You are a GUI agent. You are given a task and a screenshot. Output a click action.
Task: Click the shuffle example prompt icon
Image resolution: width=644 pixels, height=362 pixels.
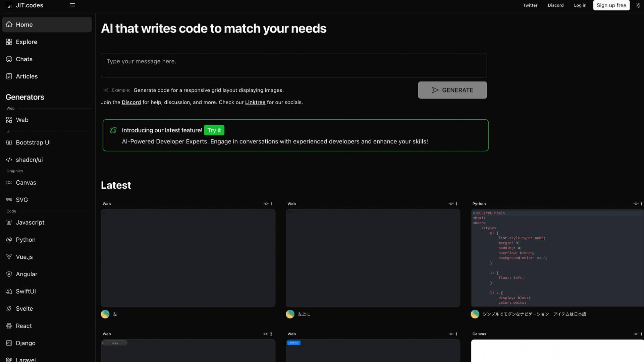[x=105, y=90]
